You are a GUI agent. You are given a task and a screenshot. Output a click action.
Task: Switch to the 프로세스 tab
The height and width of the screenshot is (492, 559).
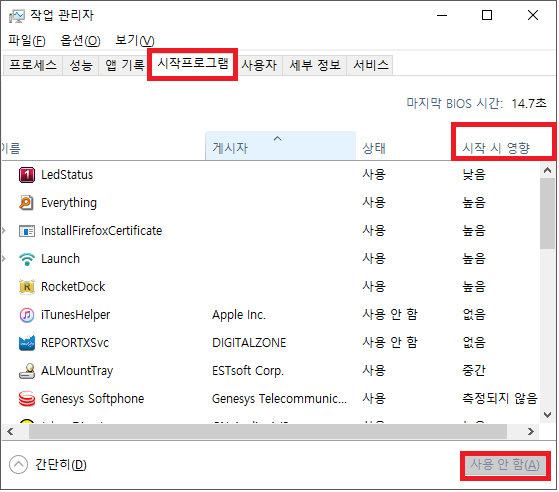33,65
